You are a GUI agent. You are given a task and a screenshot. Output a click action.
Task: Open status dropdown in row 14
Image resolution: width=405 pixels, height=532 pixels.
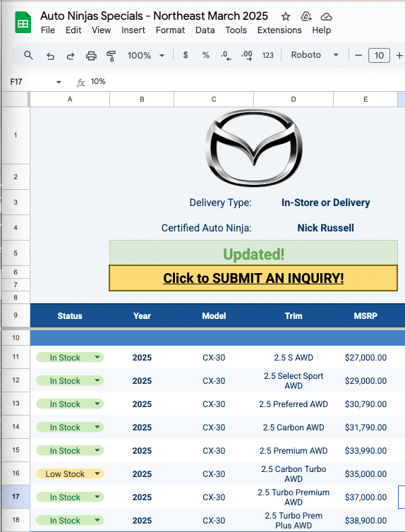point(97,427)
